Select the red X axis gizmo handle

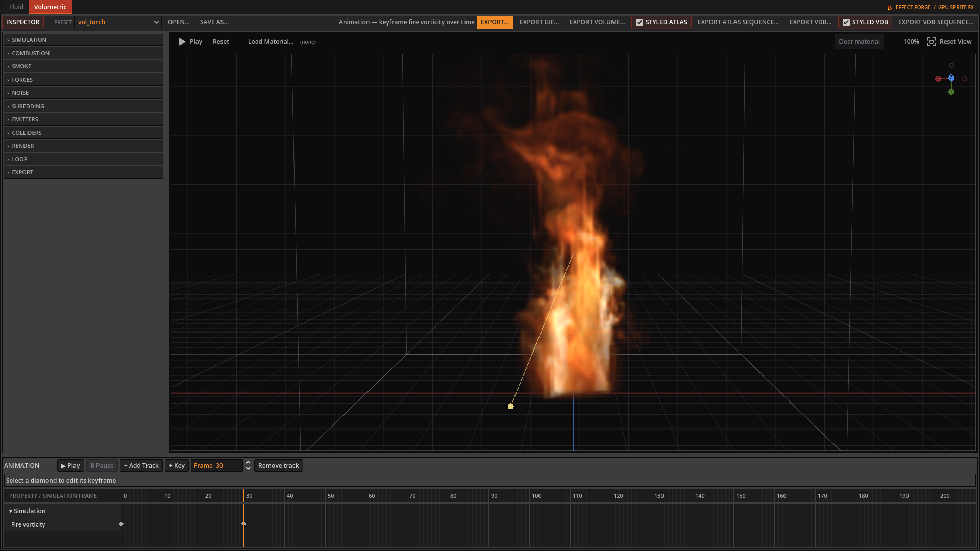pyautogui.click(x=938, y=79)
